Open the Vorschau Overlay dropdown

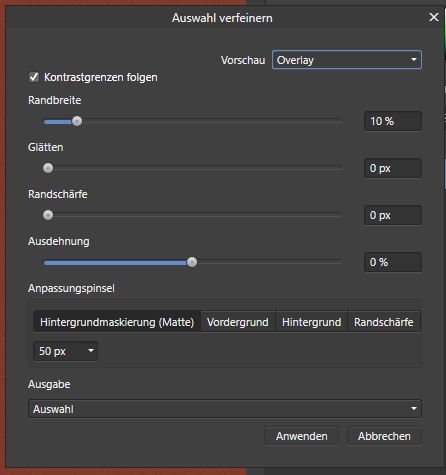(347, 60)
